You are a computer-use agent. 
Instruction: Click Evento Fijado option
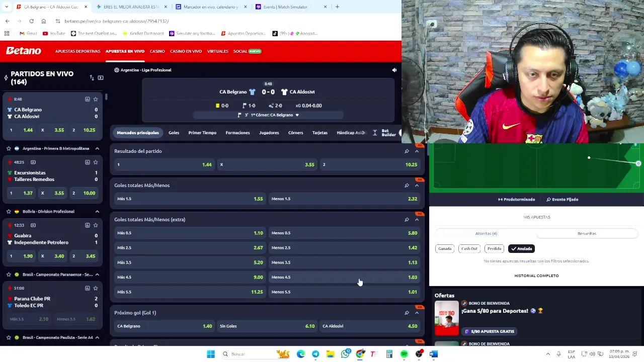[x=562, y=200]
